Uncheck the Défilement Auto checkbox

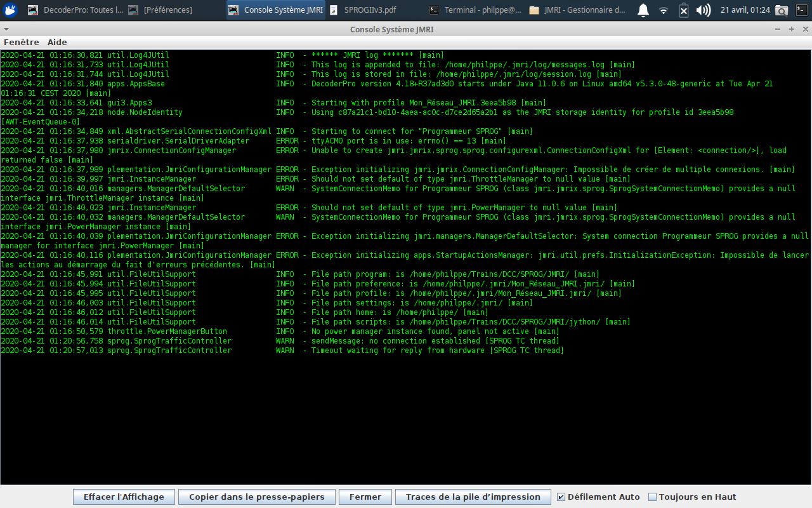(x=561, y=497)
